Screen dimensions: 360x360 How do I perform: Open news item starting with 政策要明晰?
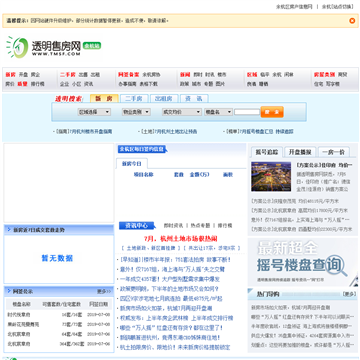point(169,289)
